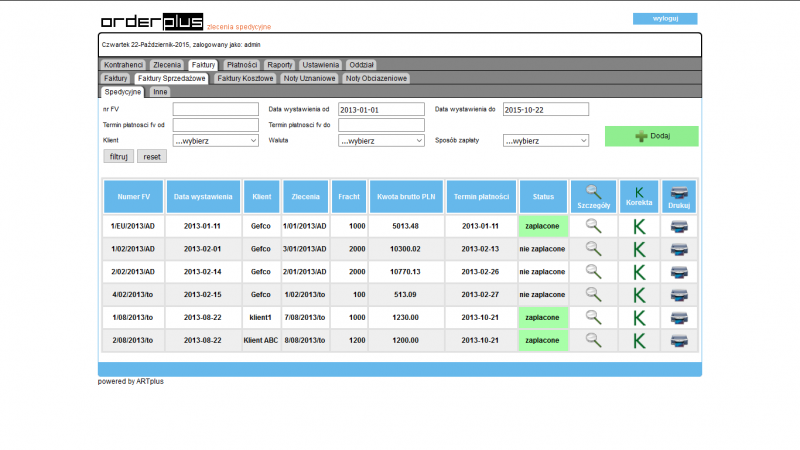Open details magnifier for invoice 1/EU/2013/AD
Viewport: 800px width, 450px height.
pyautogui.click(x=593, y=226)
